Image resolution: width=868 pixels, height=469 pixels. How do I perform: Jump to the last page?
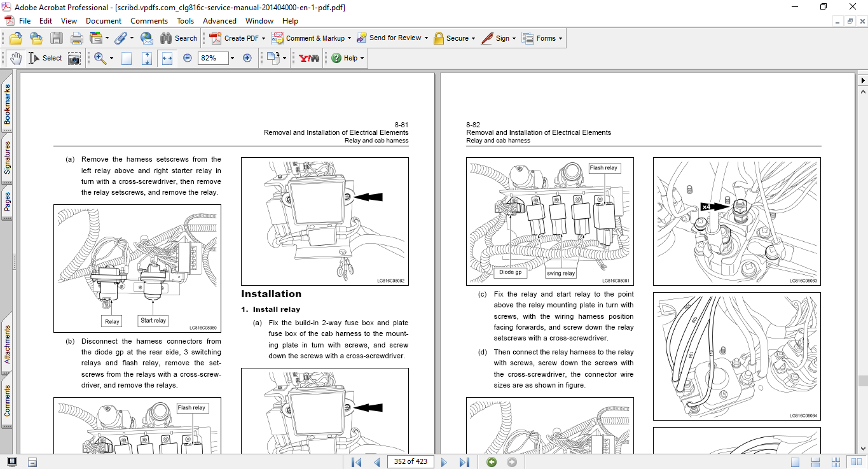pyautogui.click(x=464, y=462)
